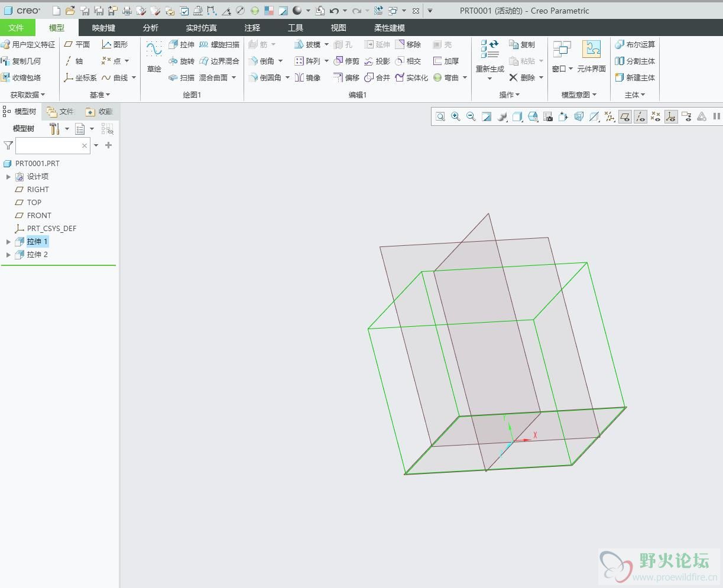This screenshot has height=588, width=723.
Task: Click New Body (新建主体)
Action: (635, 77)
